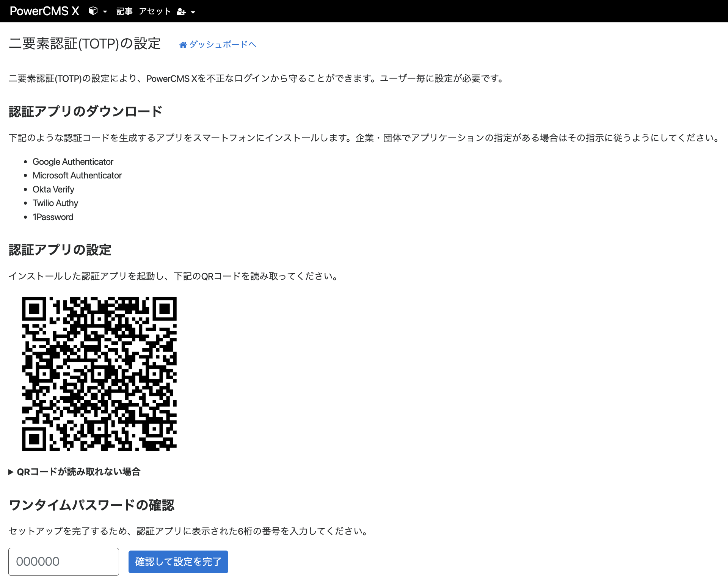Screen dimensions: 728x582
Task: Select 1Password in the app list
Action: pyautogui.click(x=53, y=217)
